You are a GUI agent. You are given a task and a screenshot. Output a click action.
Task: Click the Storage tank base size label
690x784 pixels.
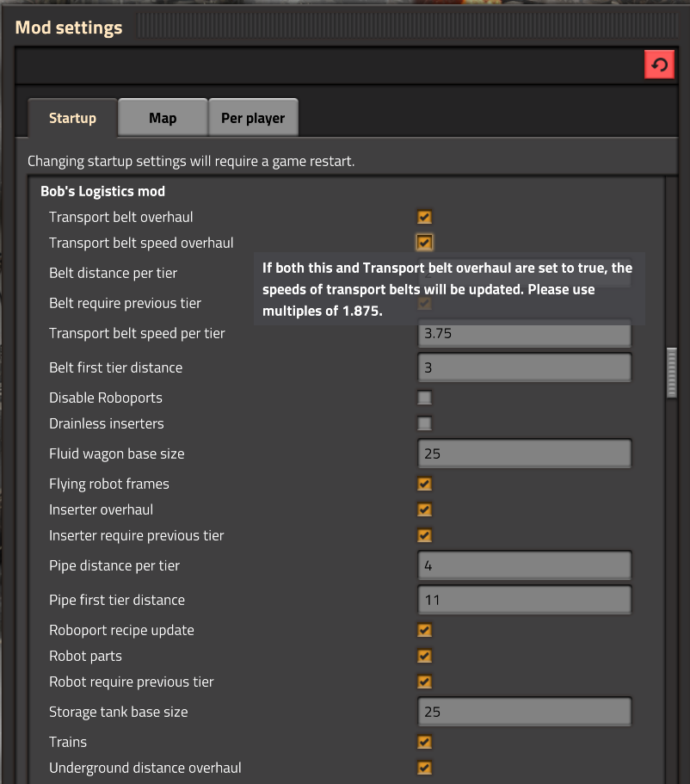(x=119, y=712)
